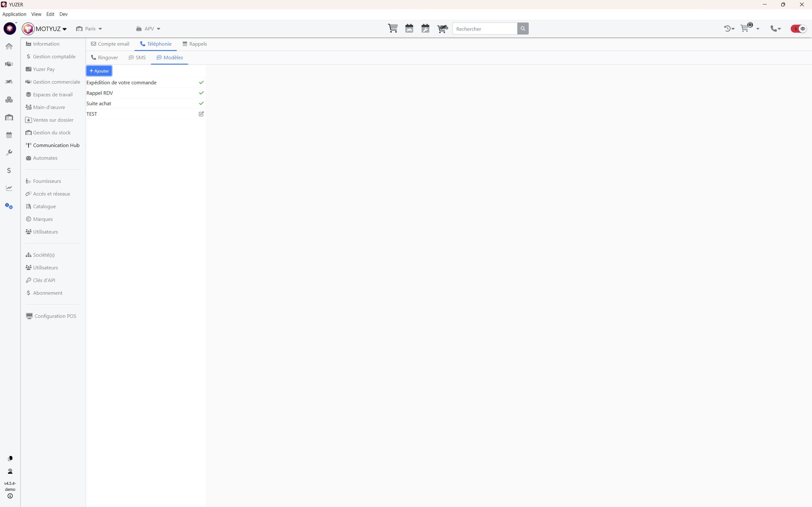The width and height of the screenshot is (812, 507).
Task: Toggle the red eye switch at top right
Action: pyautogui.click(x=799, y=29)
